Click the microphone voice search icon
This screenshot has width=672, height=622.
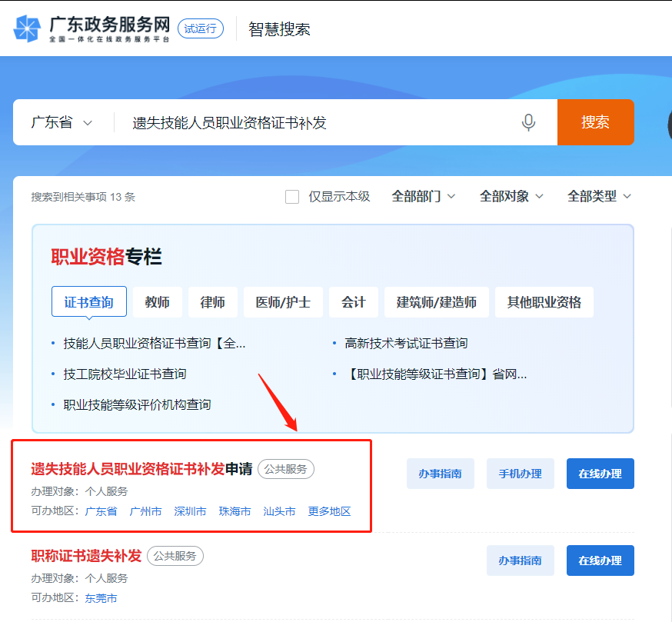pos(528,122)
